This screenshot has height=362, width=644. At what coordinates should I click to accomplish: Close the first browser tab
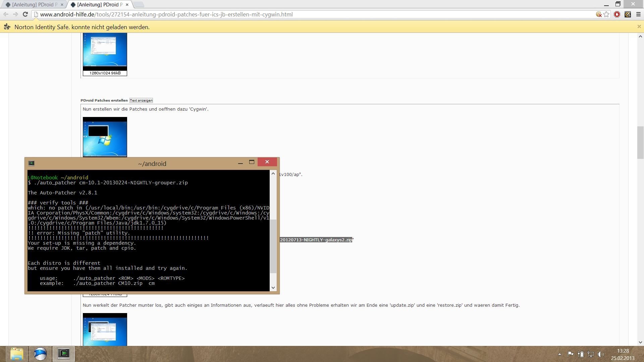[x=62, y=5]
